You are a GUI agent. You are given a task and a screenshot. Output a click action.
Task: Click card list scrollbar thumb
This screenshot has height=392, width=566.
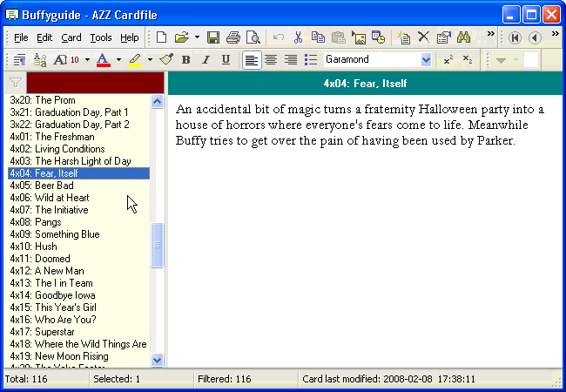(157, 245)
